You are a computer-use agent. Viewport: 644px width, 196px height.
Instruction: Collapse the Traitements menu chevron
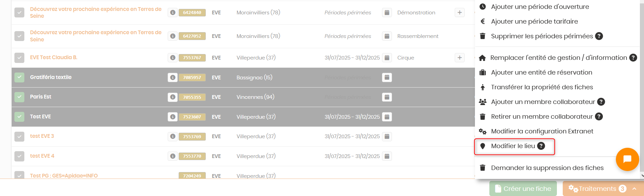634,189
